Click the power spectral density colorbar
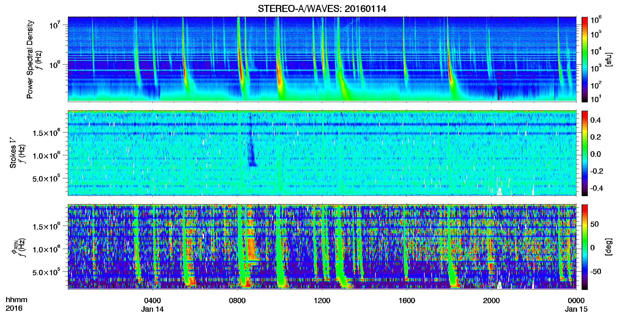This screenshot has height=332, width=644. coord(585,59)
